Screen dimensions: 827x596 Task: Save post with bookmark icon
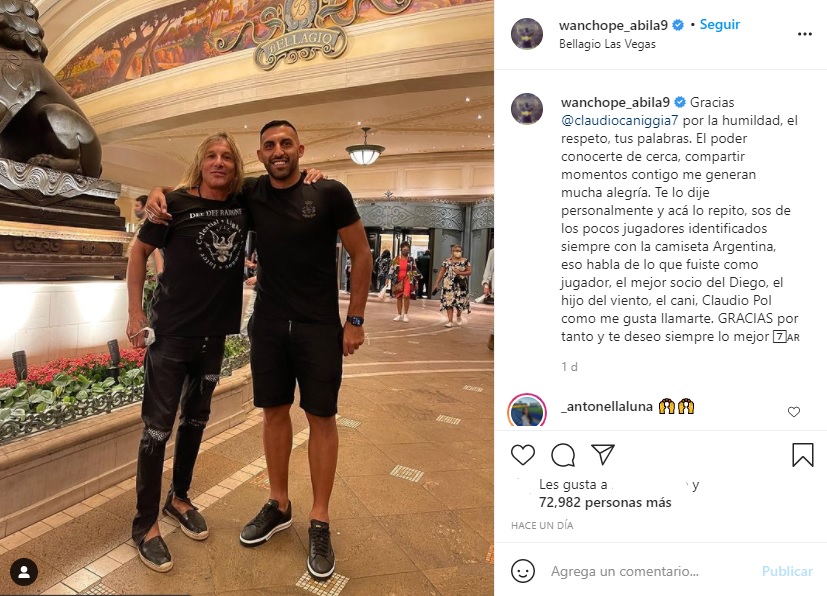click(x=802, y=455)
